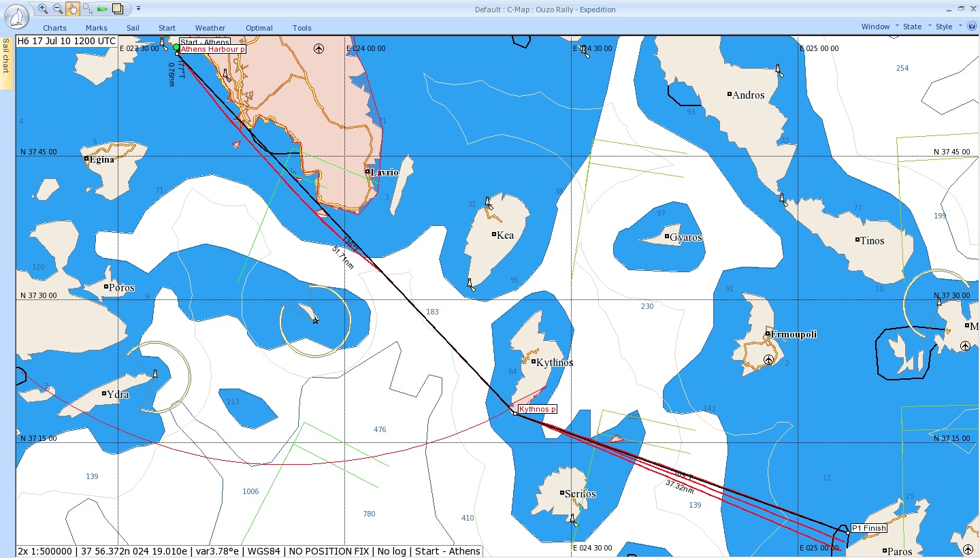This screenshot has width=980, height=558.
Task: Click the H6 17 Jul 10 1200 UTC time label
Action: coord(67,41)
